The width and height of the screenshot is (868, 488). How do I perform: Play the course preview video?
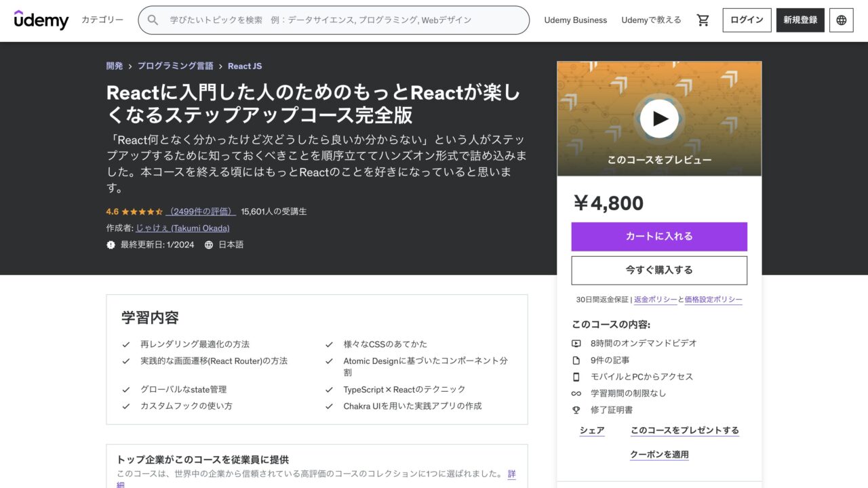[658, 119]
